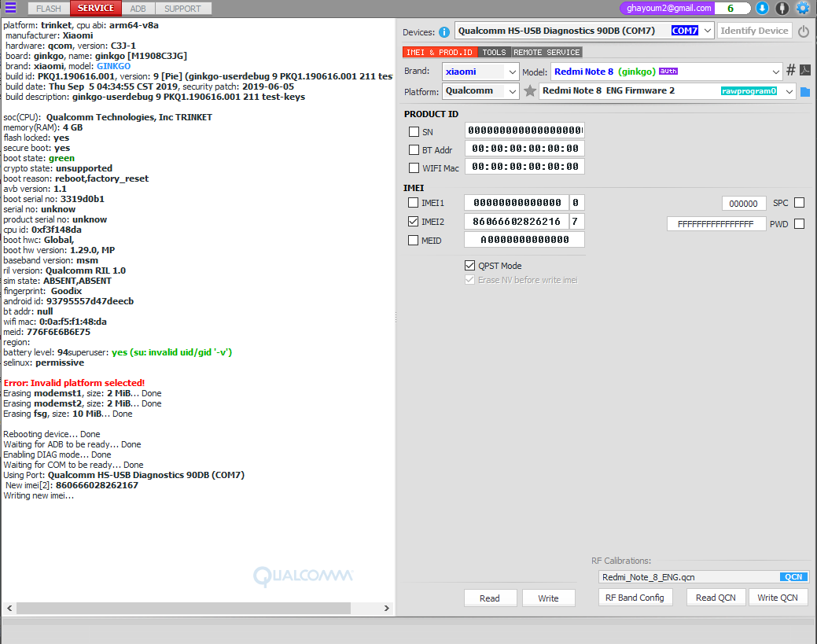Click the WIFI Mac input field
This screenshot has height=644, width=817.
point(524,167)
